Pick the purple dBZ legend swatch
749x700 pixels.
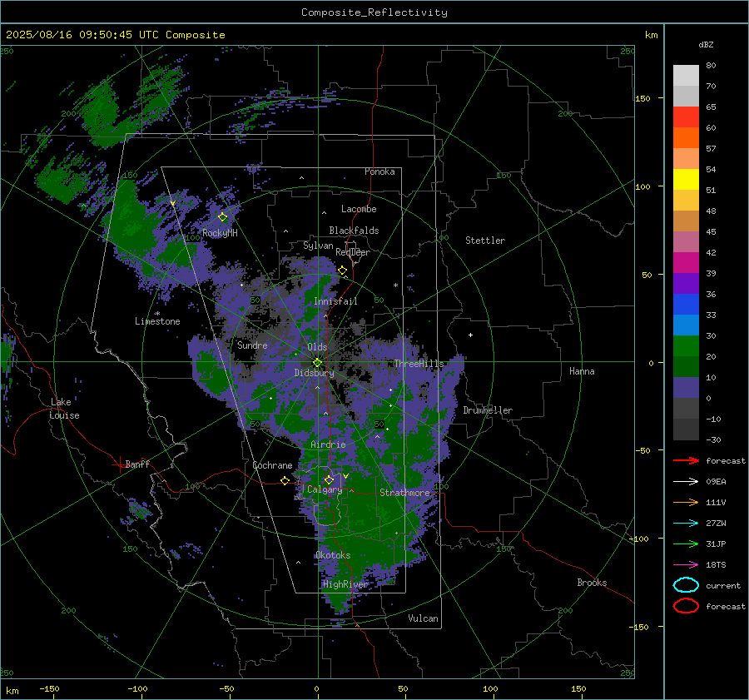click(x=686, y=284)
